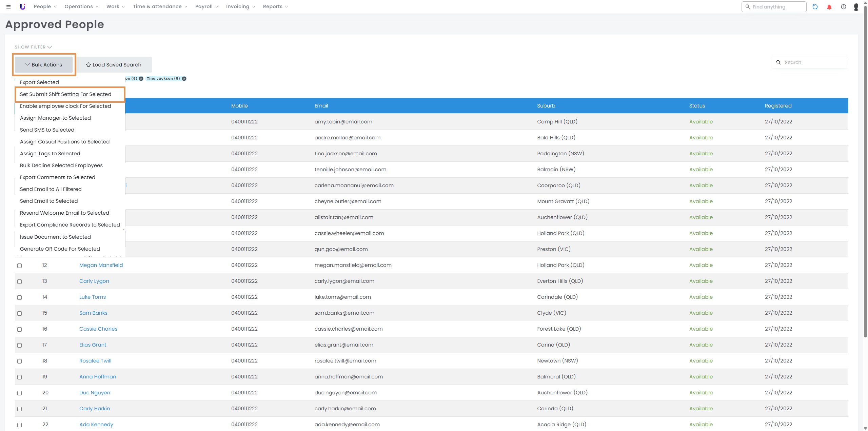This screenshot has height=431, width=868.
Task: Sort by the Suburb column header
Action: 546,106
